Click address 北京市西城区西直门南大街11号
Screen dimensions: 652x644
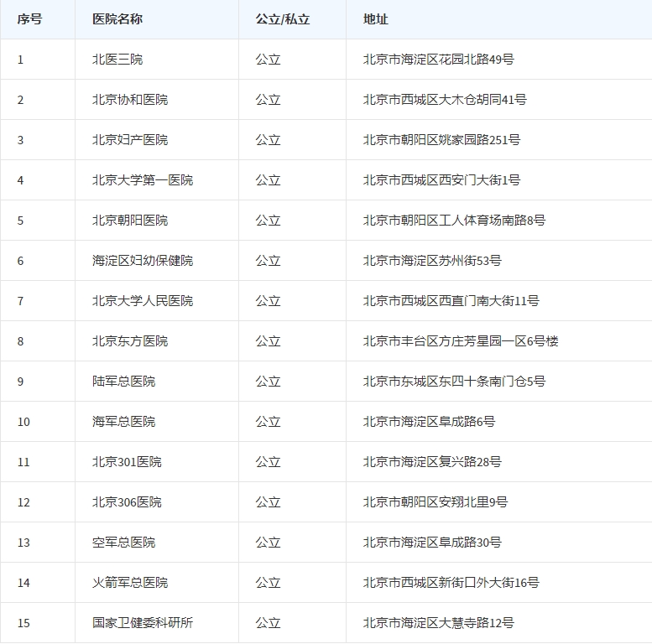(451, 301)
